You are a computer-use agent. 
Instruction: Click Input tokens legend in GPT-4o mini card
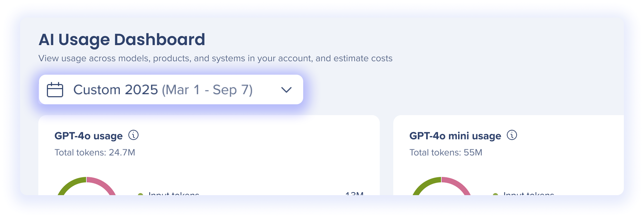(529, 193)
